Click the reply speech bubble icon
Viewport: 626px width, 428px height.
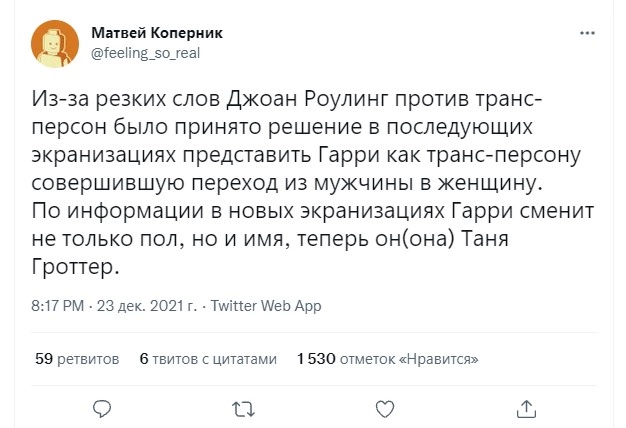(x=99, y=408)
